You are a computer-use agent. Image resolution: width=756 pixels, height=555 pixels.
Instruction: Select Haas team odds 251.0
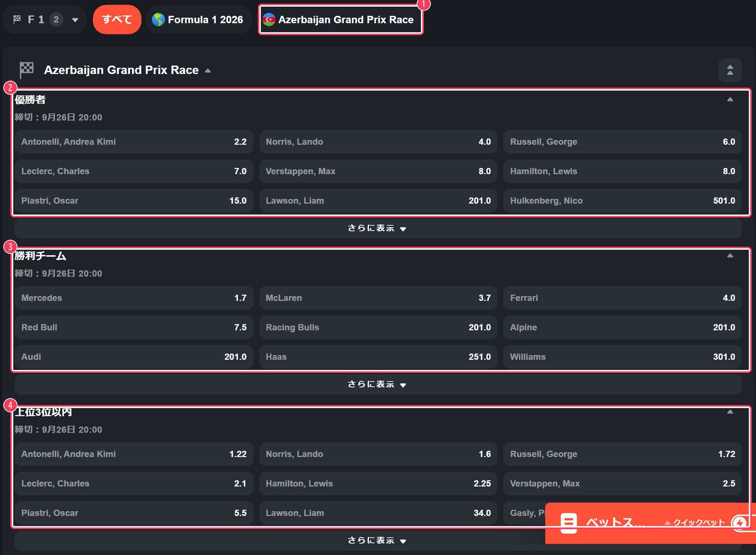tap(378, 357)
